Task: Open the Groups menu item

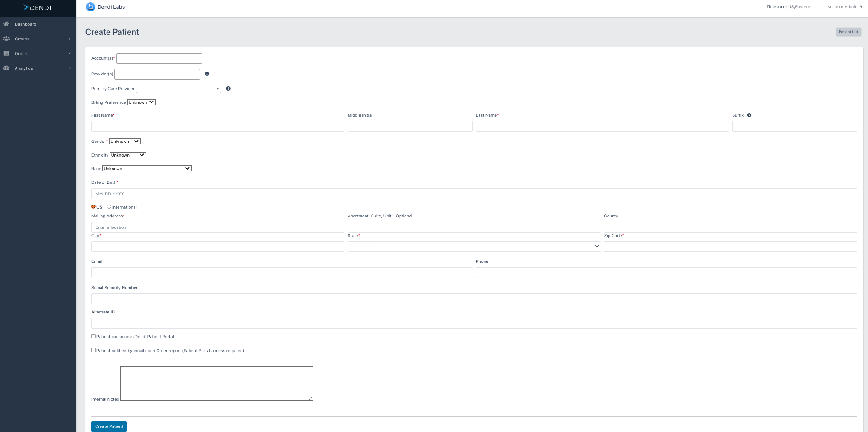Action: point(22,39)
